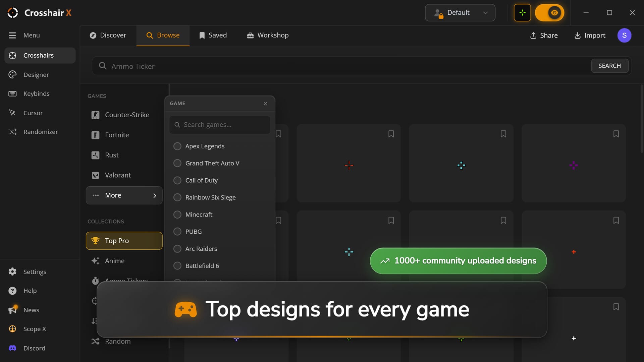
Task: Select the Apex Legends radio button
Action: (177, 146)
